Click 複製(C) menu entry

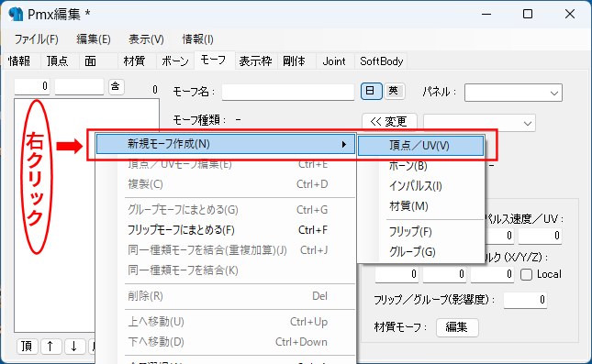[x=226, y=184]
